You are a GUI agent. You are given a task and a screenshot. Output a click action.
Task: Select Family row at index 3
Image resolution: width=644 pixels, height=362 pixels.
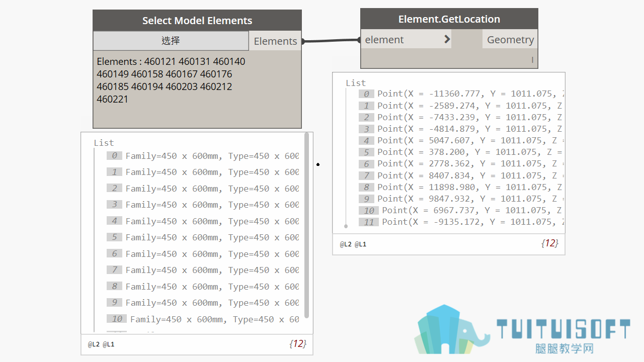pos(203,205)
